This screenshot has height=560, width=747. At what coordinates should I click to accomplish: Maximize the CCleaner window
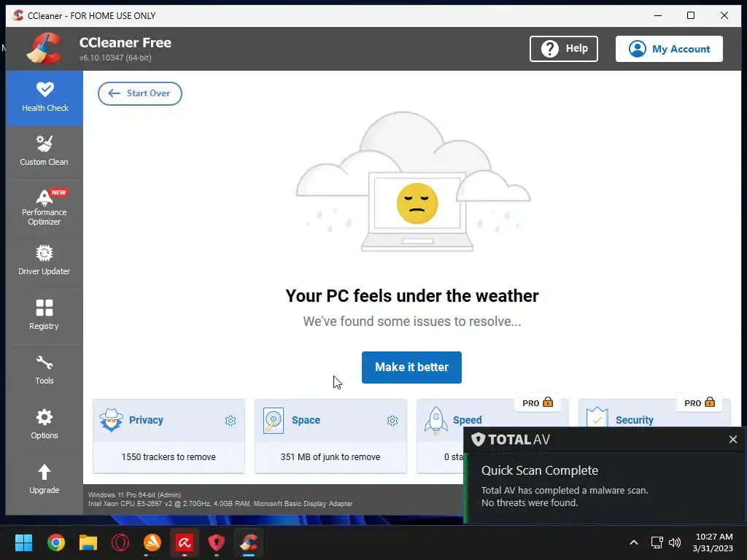click(x=691, y=15)
